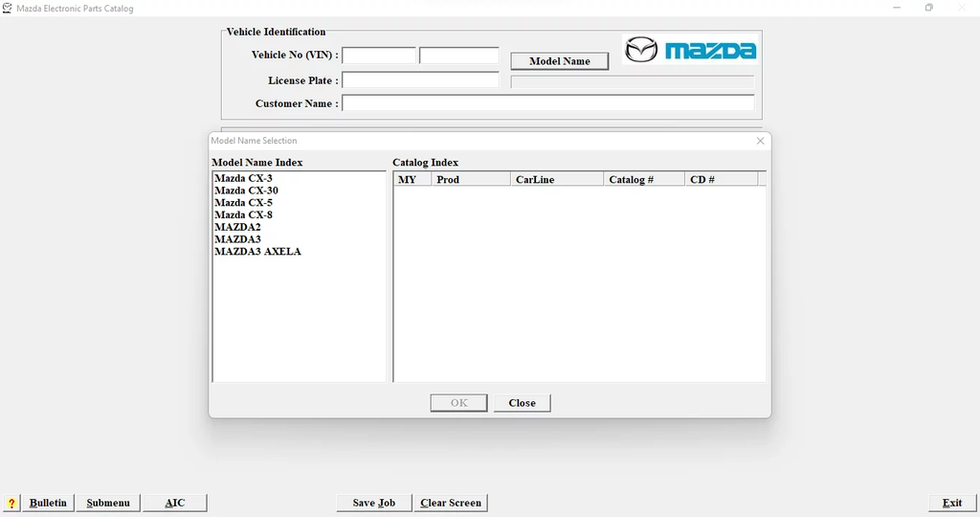Click the Prod column header
The image size is (980, 517).
(x=469, y=179)
